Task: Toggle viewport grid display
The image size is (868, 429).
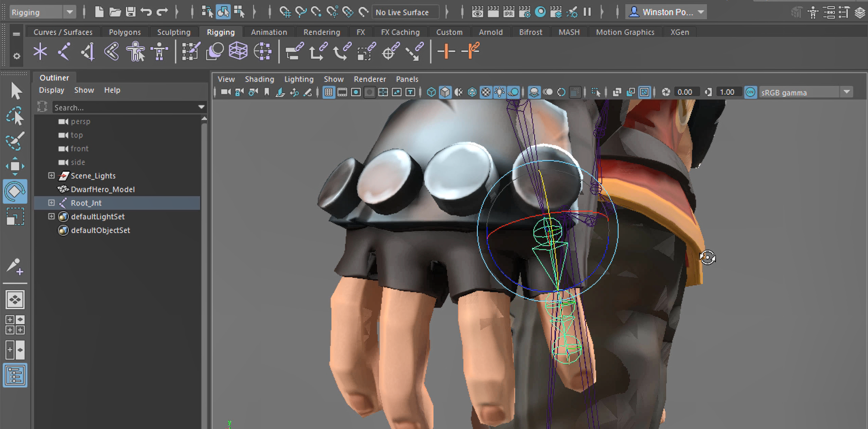Action: click(329, 92)
